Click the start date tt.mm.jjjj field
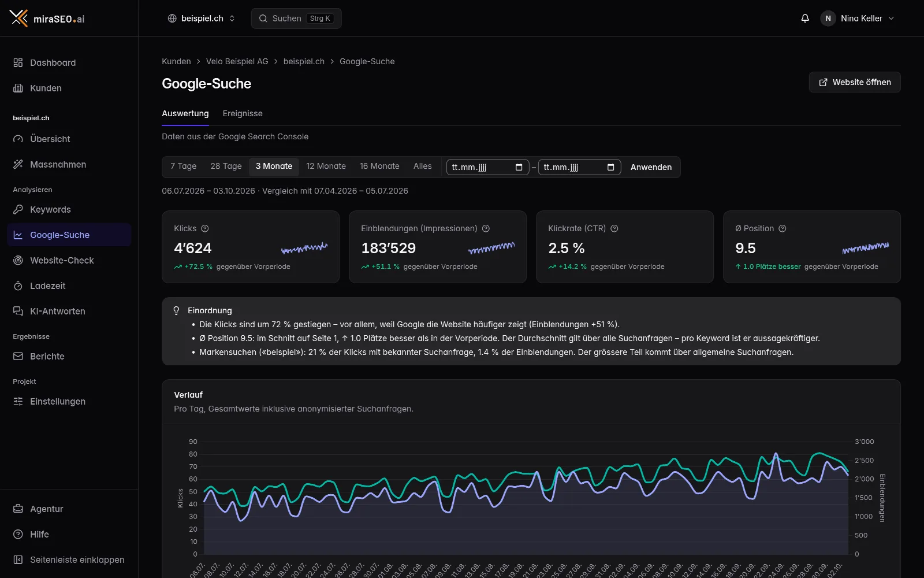 point(488,167)
